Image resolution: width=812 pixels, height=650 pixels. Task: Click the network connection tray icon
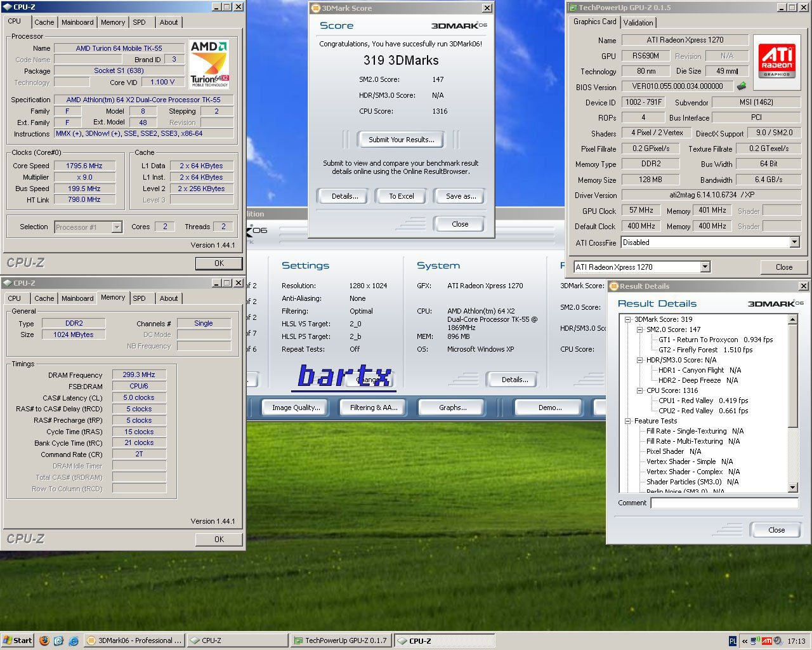756,641
